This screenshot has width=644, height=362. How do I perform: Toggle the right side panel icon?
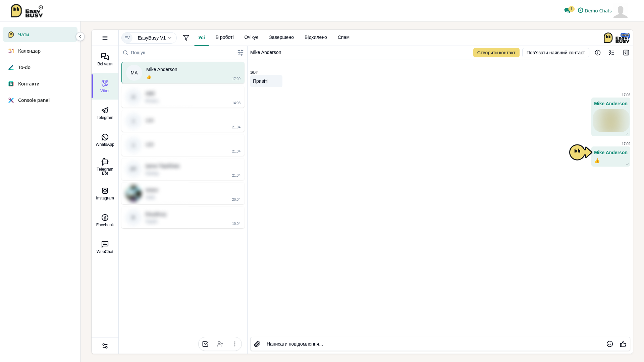tap(626, 53)
